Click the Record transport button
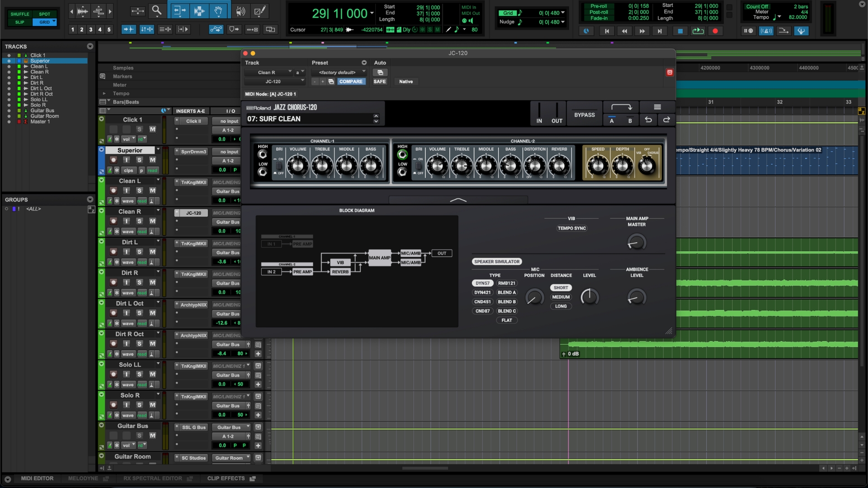 coord(715,31)
